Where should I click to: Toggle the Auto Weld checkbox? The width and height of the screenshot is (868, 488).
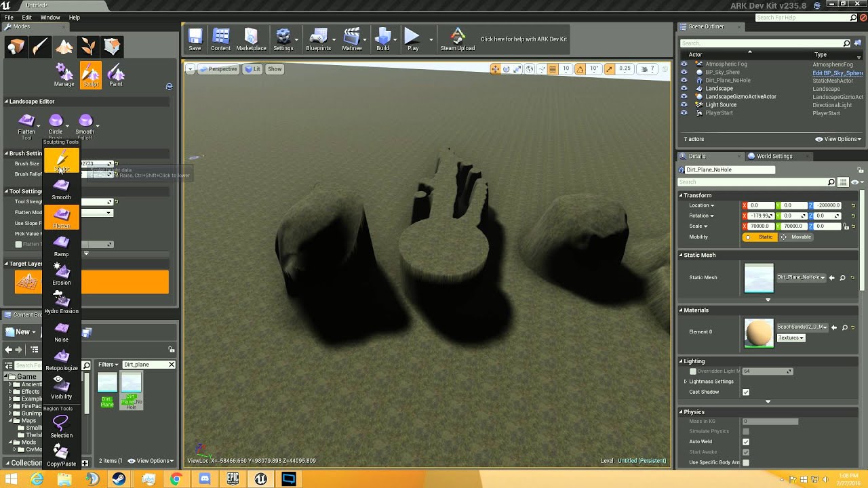[746, 442]
